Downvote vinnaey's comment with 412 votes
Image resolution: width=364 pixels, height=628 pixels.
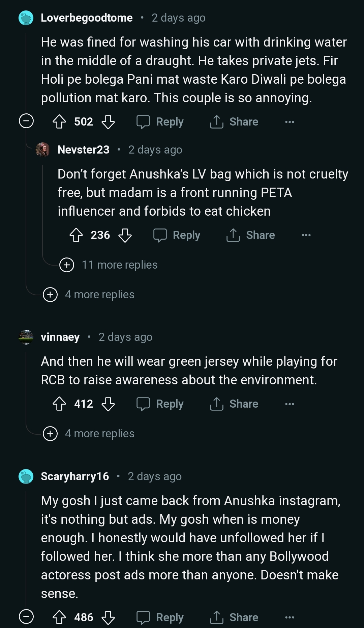[x=108, y=404]
